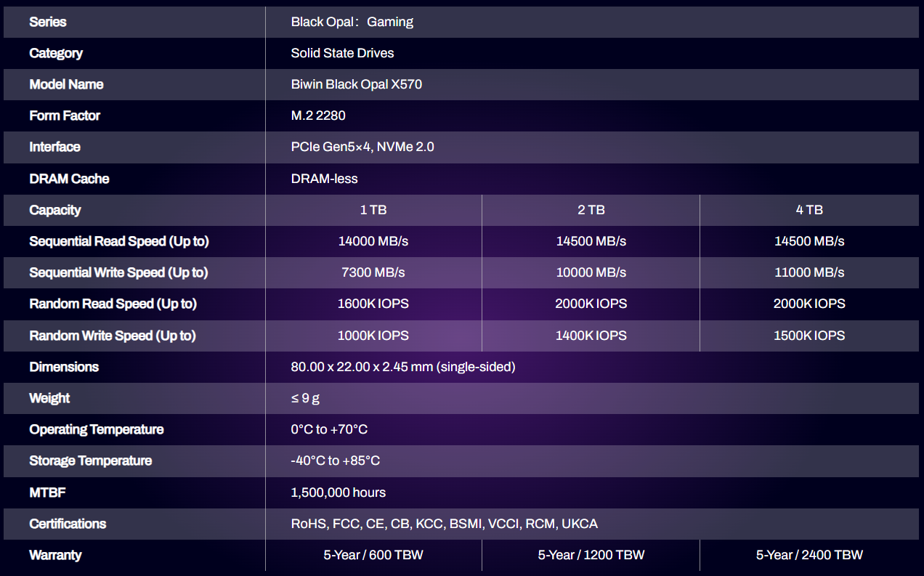
Task: Select the '1000K IOPS' cell
Action: coord(373,336)
